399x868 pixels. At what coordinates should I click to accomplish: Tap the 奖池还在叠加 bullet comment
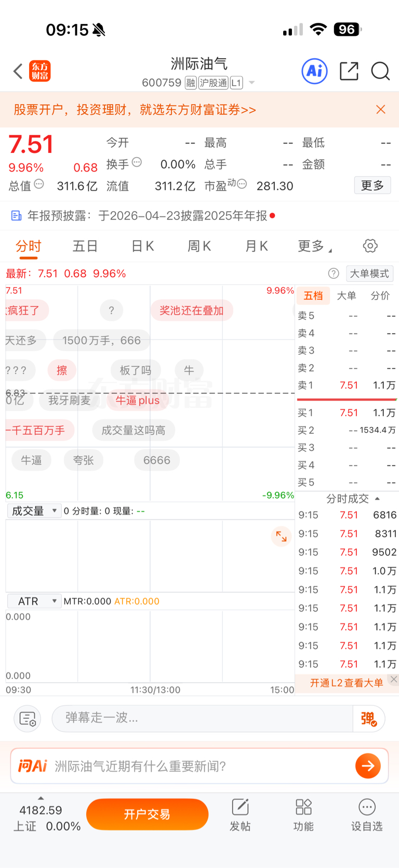[x=192, y=310]
